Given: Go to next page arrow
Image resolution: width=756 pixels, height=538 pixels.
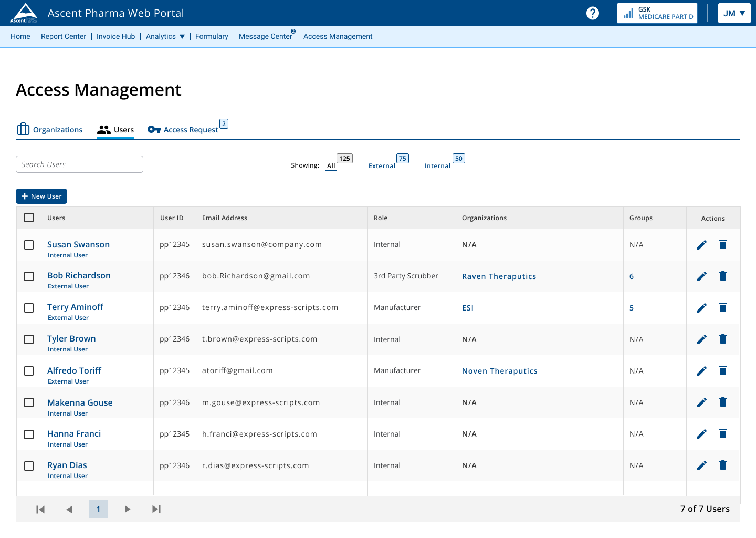Looking at the screenshot, I should [127, 509].
